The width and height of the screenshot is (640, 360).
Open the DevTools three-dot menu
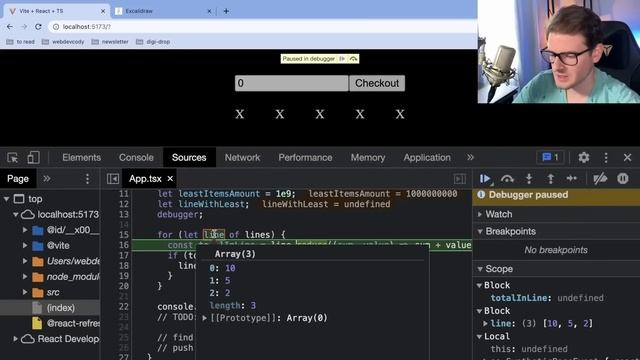coord(606,158)
